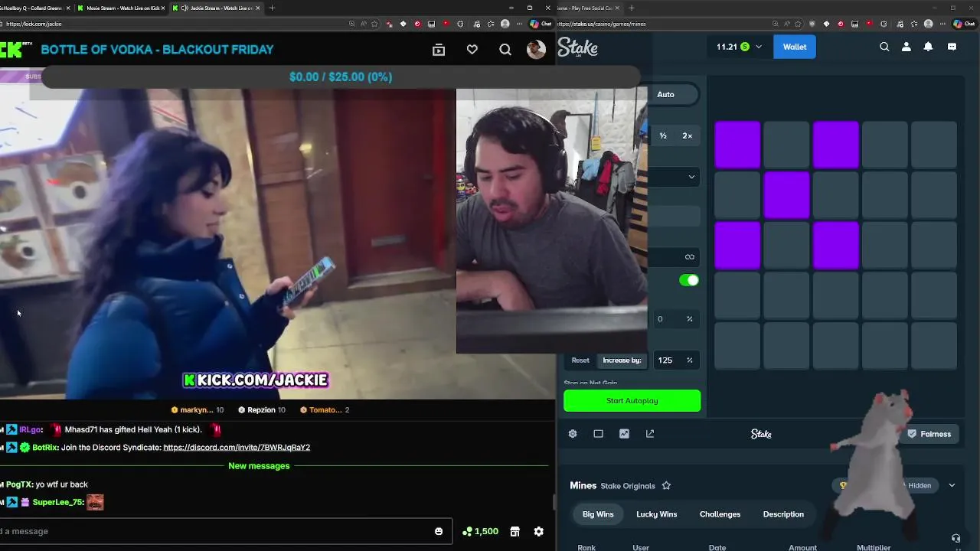The image size is (980, 551).
Task: Open Lucky Wins tab
Action: click(657, 514)
